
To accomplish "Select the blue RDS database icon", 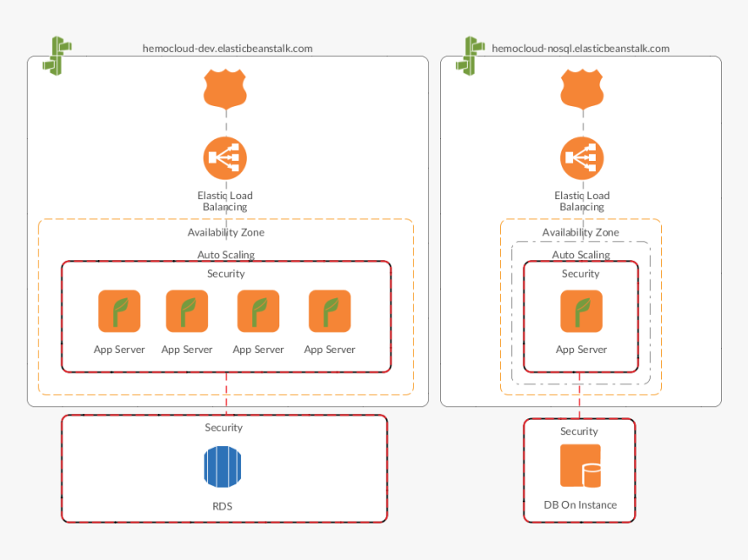I will click(x=224, y=466).
